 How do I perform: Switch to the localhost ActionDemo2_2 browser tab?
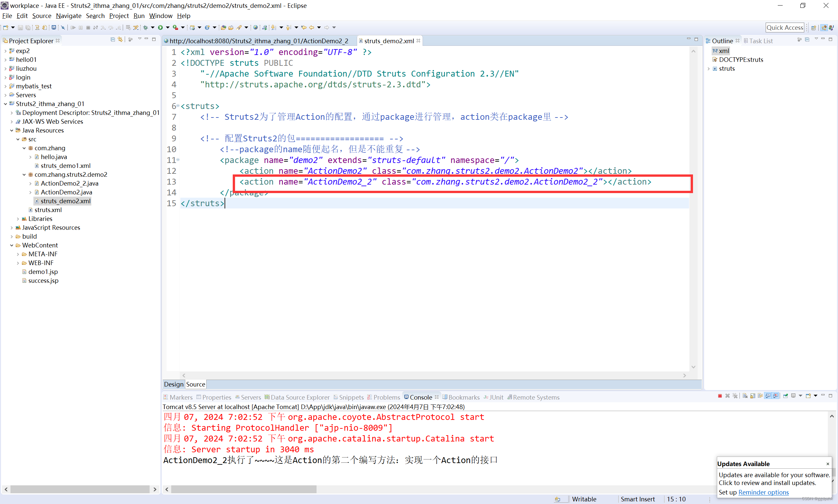[259, 41]
